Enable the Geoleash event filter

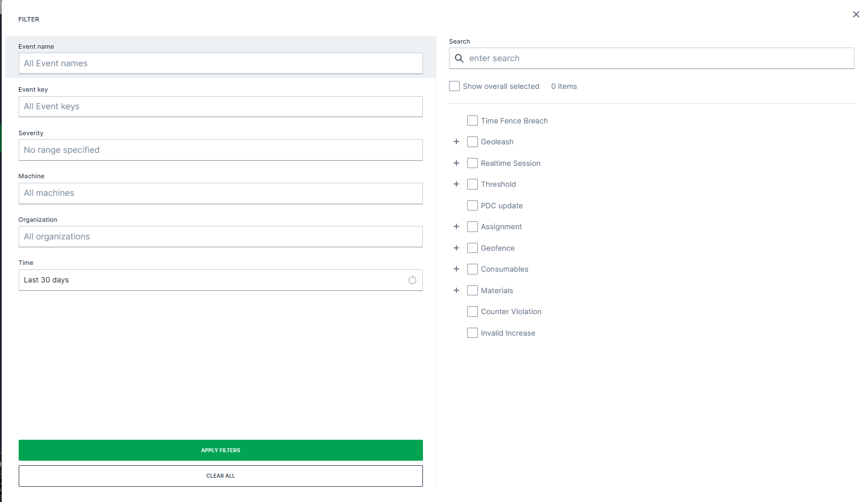point(472,141)
